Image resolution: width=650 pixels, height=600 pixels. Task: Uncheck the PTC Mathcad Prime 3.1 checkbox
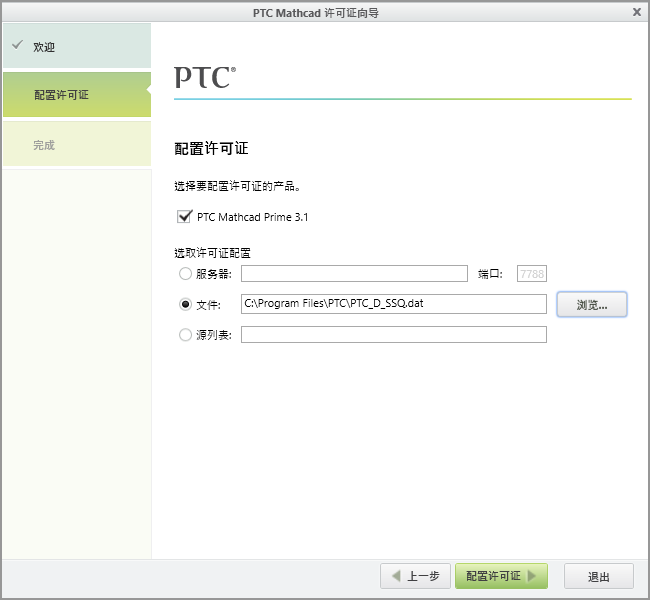[x=184, y=216]
